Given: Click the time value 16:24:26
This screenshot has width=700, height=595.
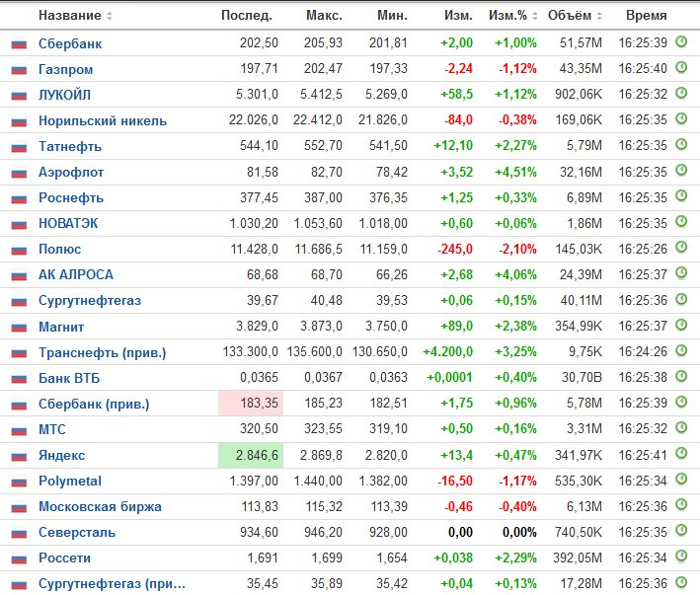Looking at the screenshot, I should (643, 352).
